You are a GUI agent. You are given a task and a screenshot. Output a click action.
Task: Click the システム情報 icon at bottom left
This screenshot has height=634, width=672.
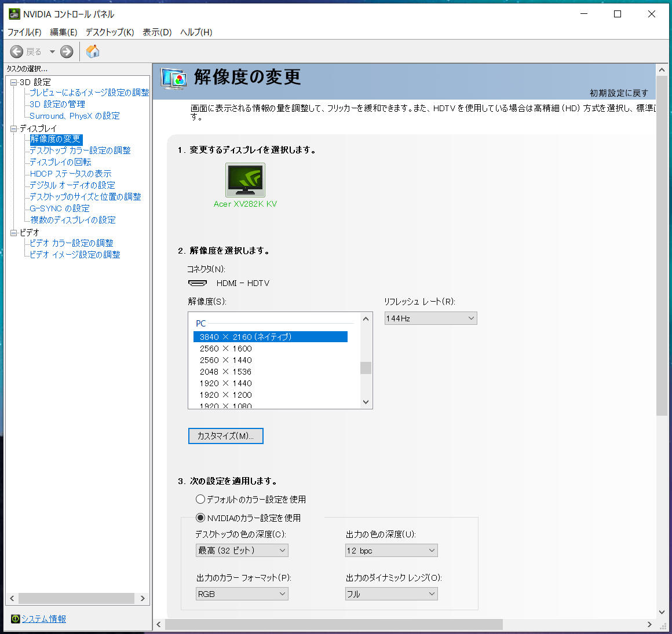16,618
